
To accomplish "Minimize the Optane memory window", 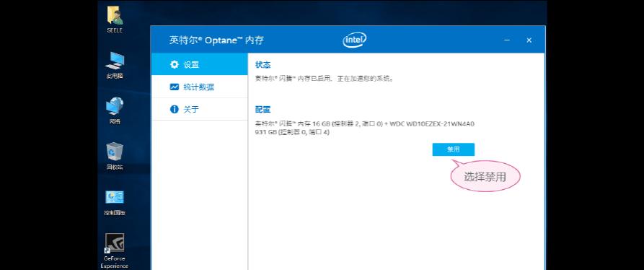I will point(507,40).
